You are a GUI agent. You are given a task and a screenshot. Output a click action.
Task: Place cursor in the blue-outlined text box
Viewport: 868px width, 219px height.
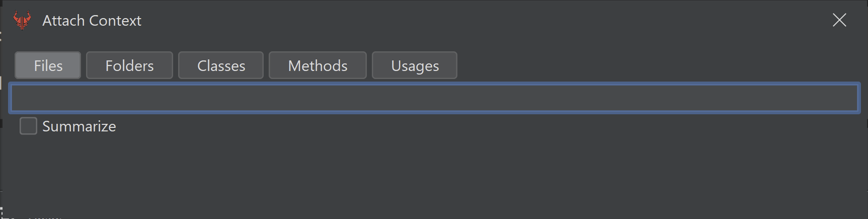pyautogui.click(x=434, y=98)
